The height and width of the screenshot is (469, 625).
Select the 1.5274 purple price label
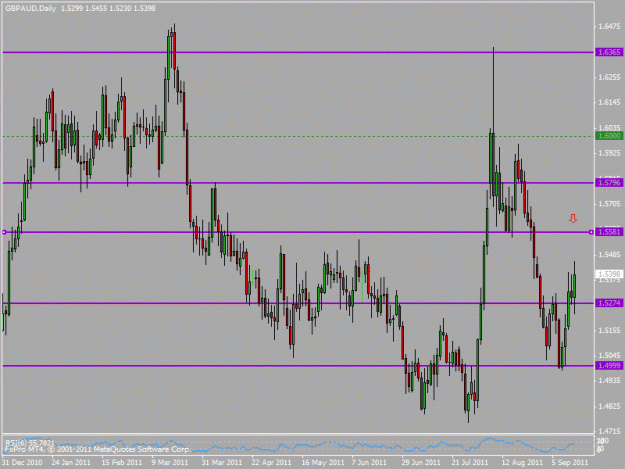pos(609,303)
